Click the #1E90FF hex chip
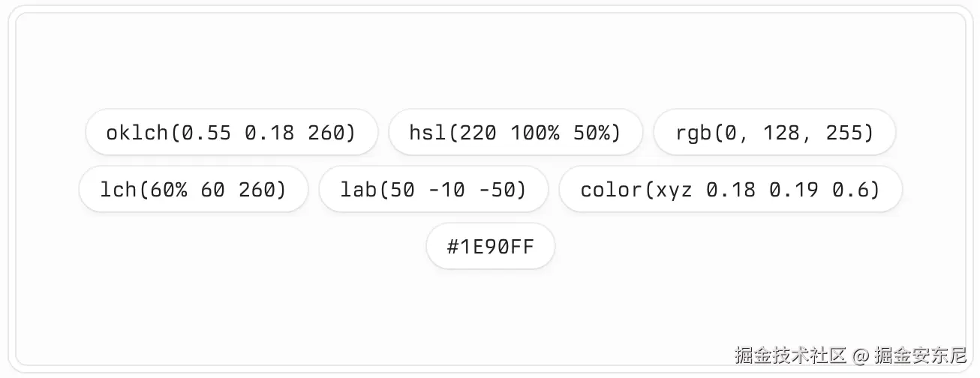The image size is (980, 378). [x=491, y=246]
